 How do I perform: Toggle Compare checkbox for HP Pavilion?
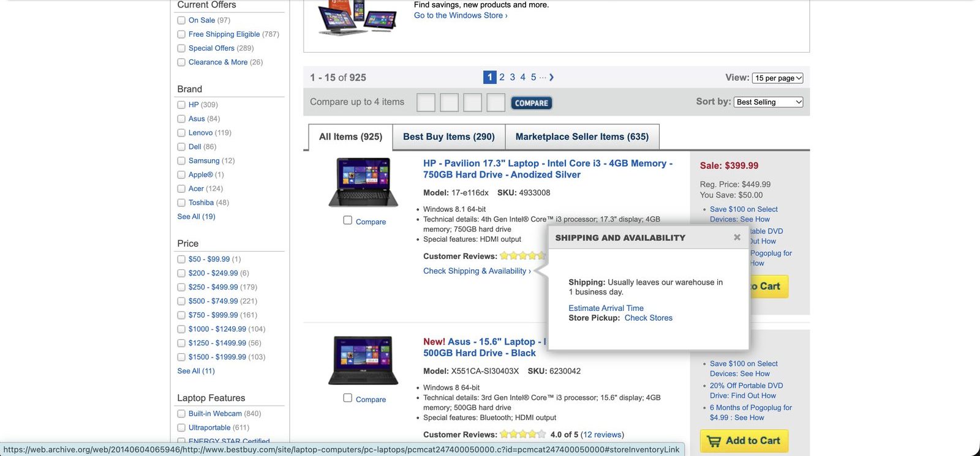coord(348,220)
